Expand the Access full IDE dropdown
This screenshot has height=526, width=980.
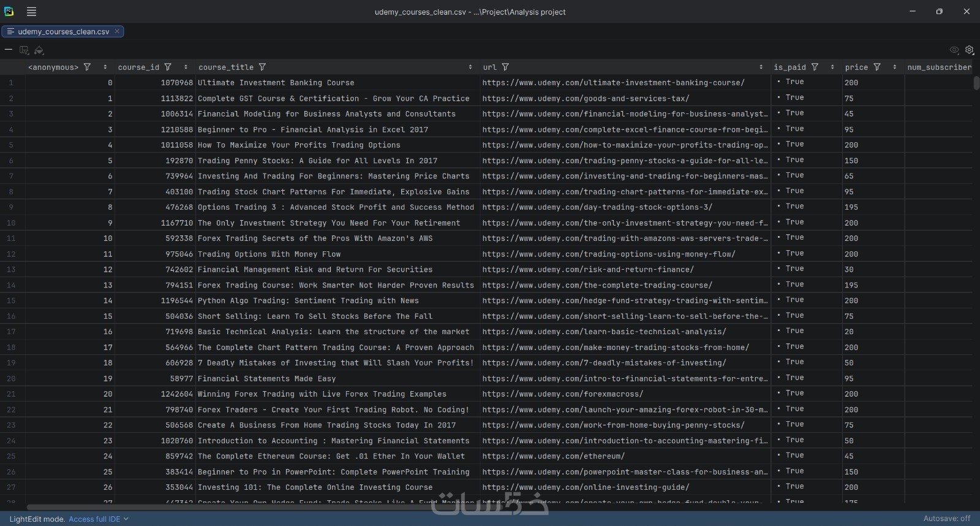coord(99,519)
